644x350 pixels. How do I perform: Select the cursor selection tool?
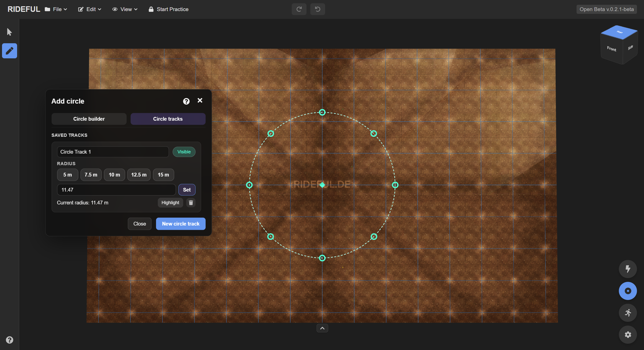point(9,32)
